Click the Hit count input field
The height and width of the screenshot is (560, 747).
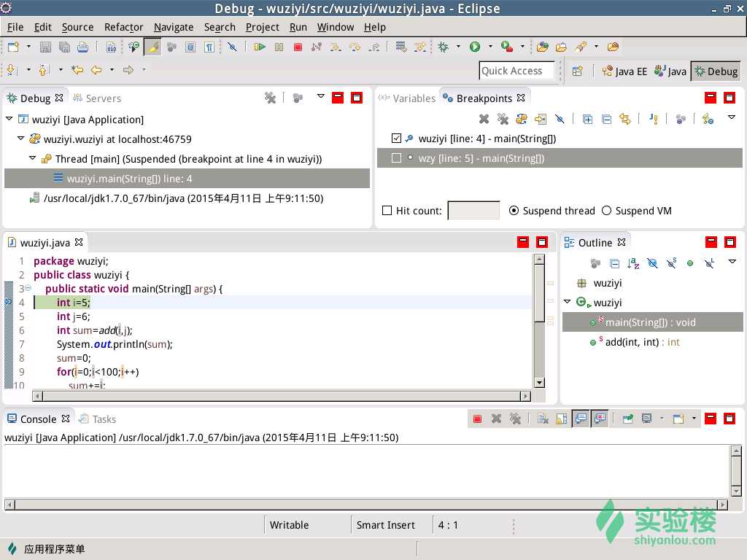[473, 210]
